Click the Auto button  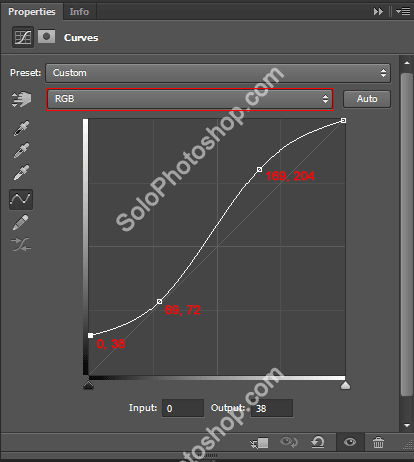[x=367, y=99]
